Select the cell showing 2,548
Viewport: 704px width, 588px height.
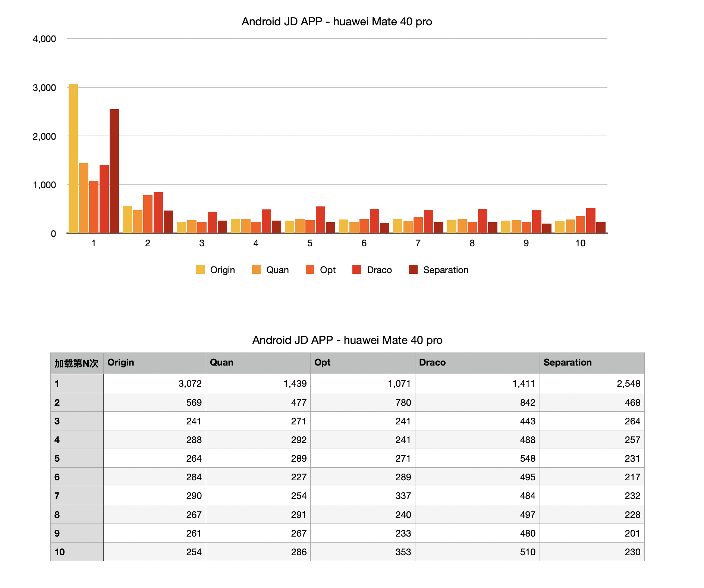(x=592, y=383)
